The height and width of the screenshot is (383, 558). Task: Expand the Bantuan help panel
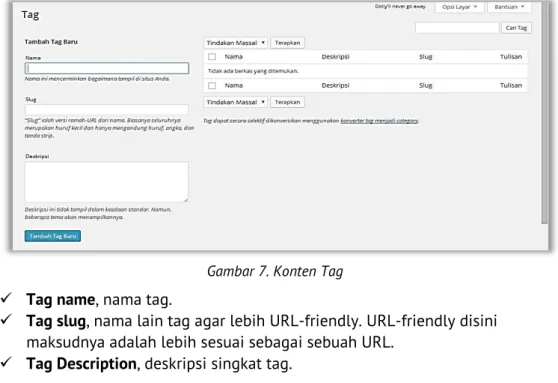tap(509, 7)
